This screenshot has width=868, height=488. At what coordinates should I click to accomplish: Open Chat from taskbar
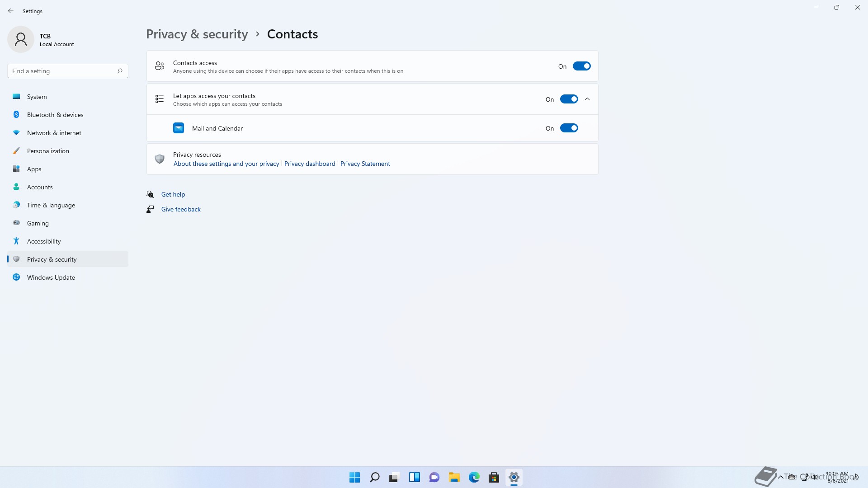tap(434, 477)
